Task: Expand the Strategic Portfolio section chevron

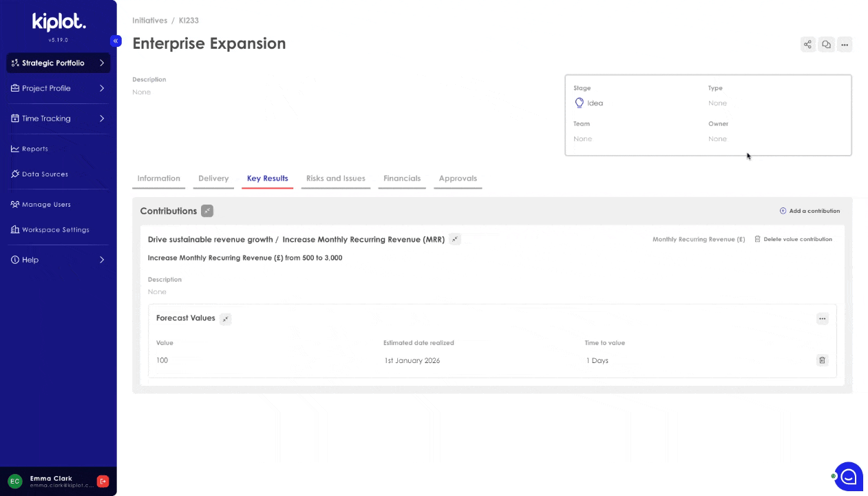Action: [x=102, y=63]
